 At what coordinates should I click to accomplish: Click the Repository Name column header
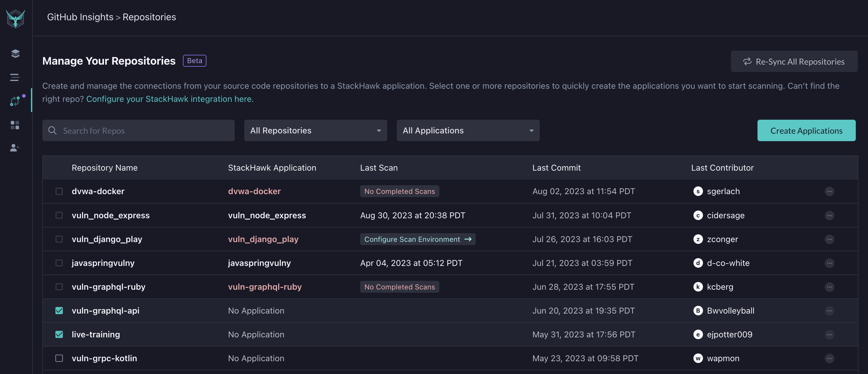click(x=105, y=167)
